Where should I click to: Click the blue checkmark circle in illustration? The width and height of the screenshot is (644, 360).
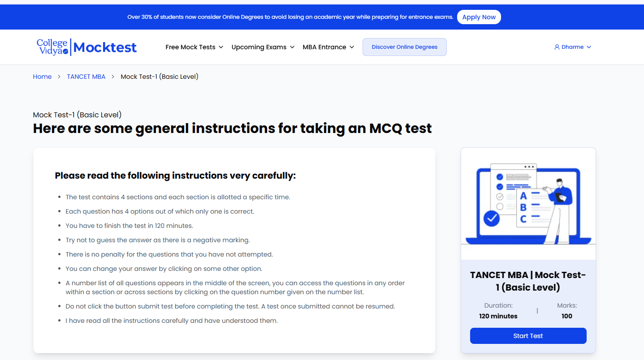(492, 219)
